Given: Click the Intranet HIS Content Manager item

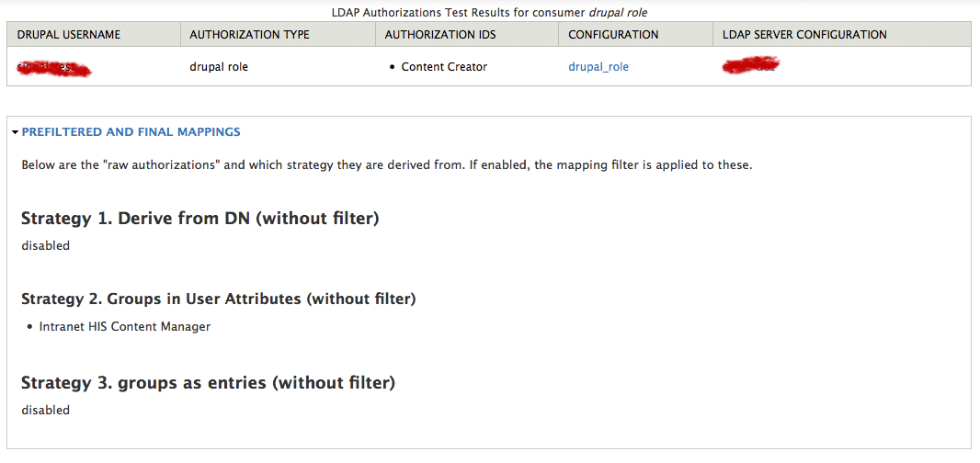Looking at the screenshot, I should pyautogui.click(x=125, y=326).
